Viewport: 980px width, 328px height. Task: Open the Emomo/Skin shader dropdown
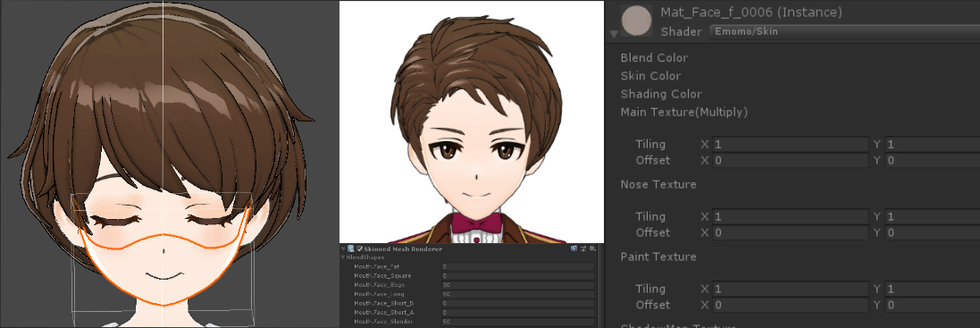click(845, 31)
